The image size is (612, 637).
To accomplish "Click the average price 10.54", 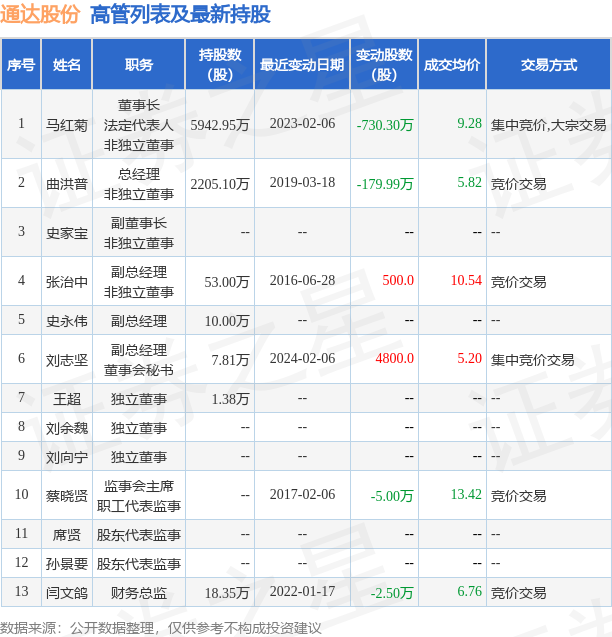I will pos(466,280).
